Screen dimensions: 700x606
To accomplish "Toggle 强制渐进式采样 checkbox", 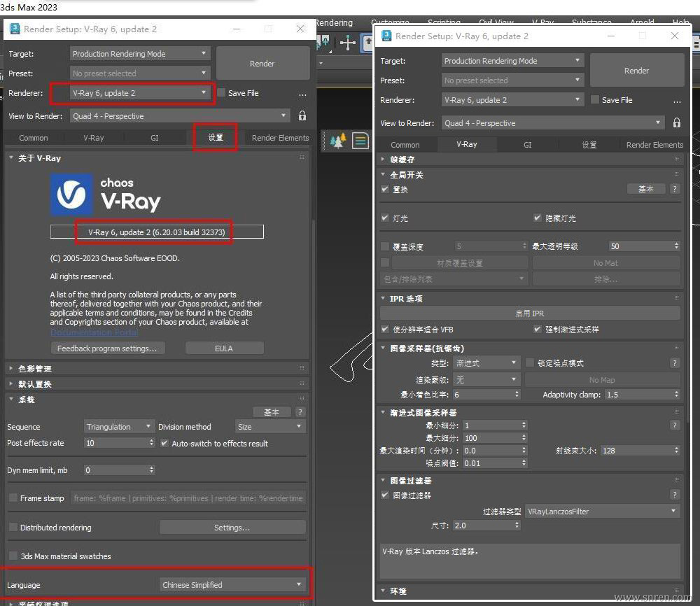I will click(x=538, y=330).
